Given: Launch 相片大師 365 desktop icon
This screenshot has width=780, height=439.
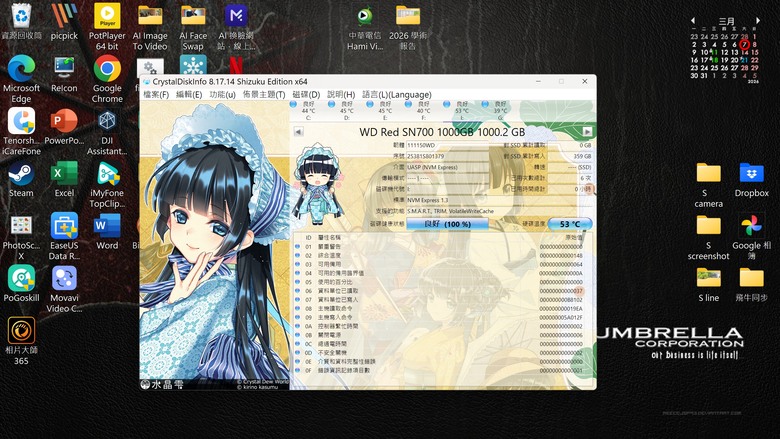Looking at the screenshot, I should coord(21,342).
